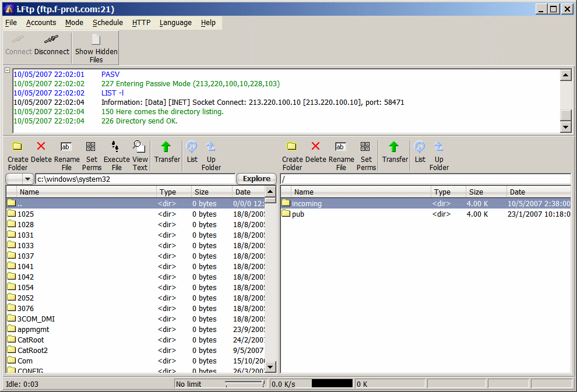Open the local drive dropdown
577x392 pixels.
pos(27,179)
